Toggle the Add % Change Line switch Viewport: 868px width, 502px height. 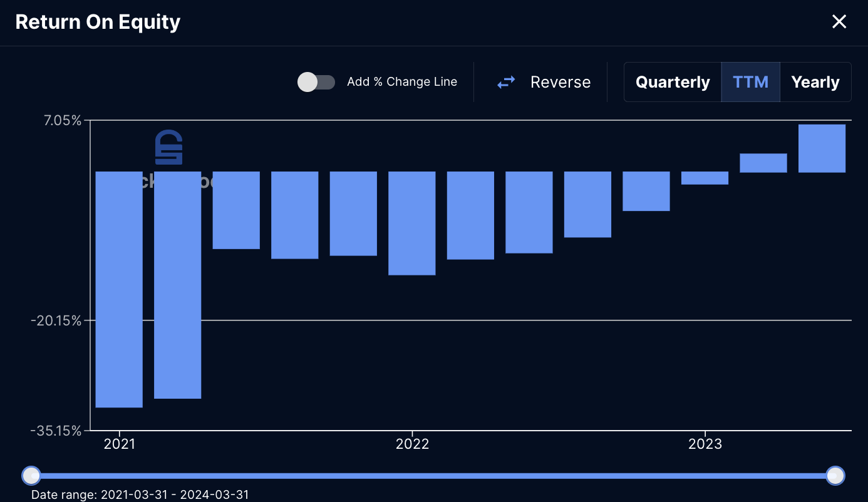(x=316, y=82)
